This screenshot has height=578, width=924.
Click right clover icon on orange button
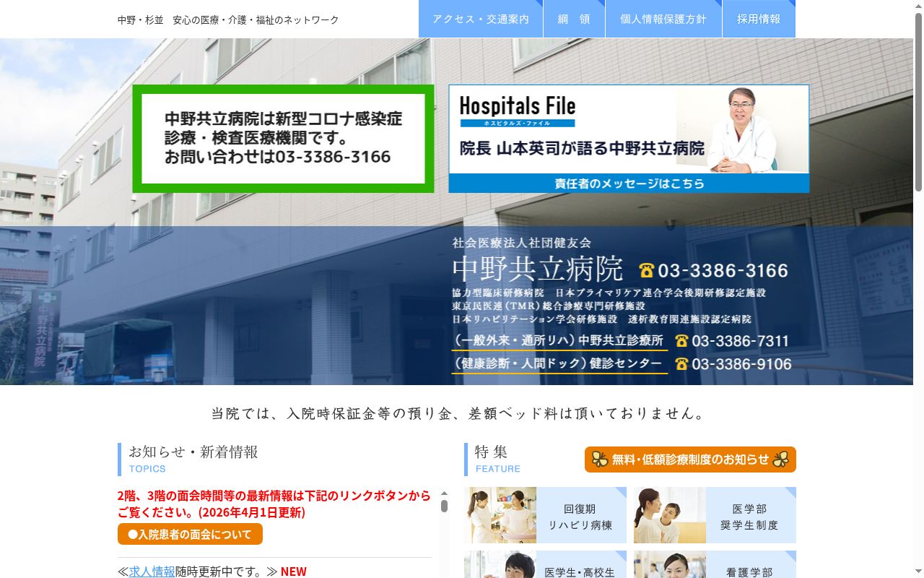(780, 460)
